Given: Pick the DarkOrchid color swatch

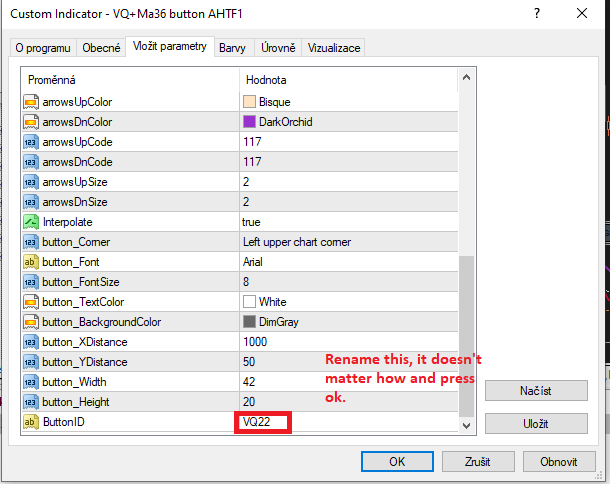Looking at the screenshot, I should (249, 122).
